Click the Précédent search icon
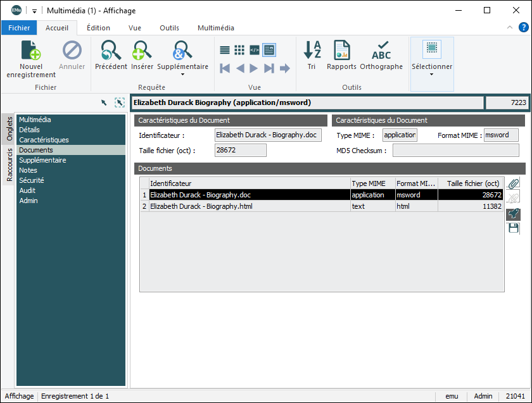Viewport: 532px width, 403px height. tap(111, 51)
